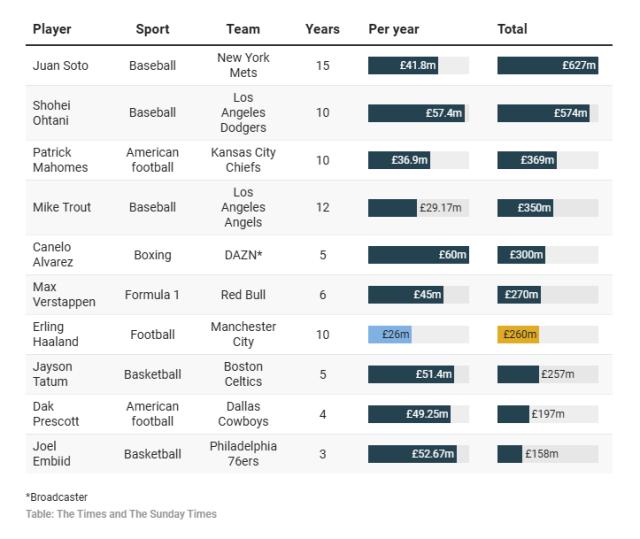Click the Total column header
Viewport: 640px width, 539px height.
(x=512, y=30)
